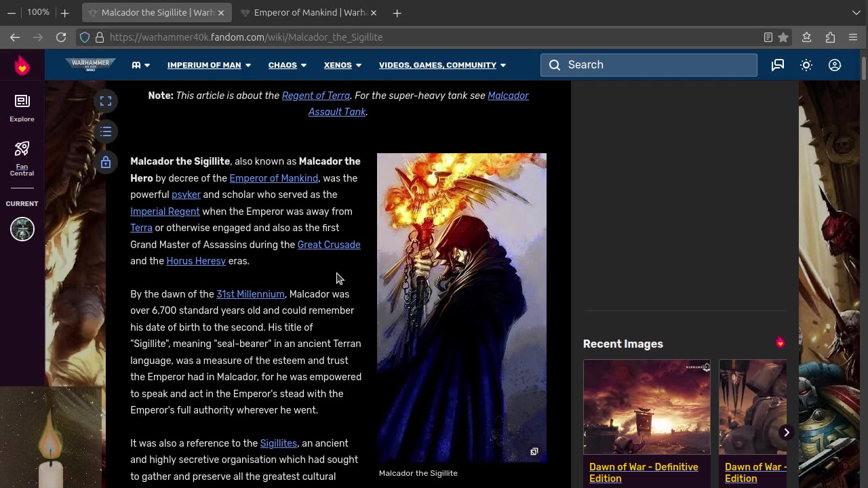Open a new browser tab
Viewport: 868px width, 488px height.
point(397,13)
